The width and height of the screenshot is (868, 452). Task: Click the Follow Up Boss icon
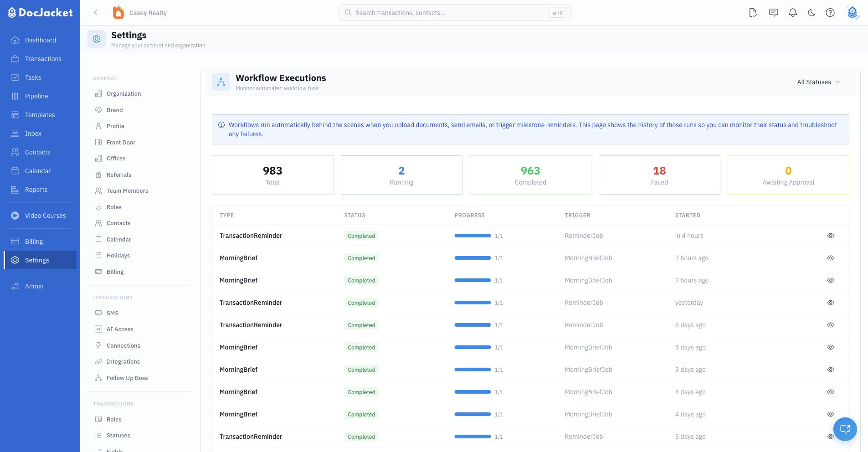click(98, 378)
